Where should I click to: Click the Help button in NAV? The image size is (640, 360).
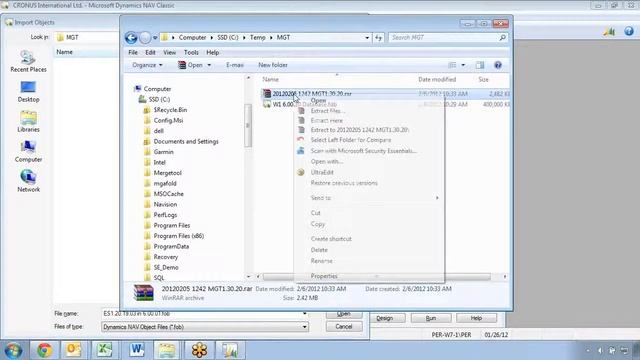[x=476, y=318]
